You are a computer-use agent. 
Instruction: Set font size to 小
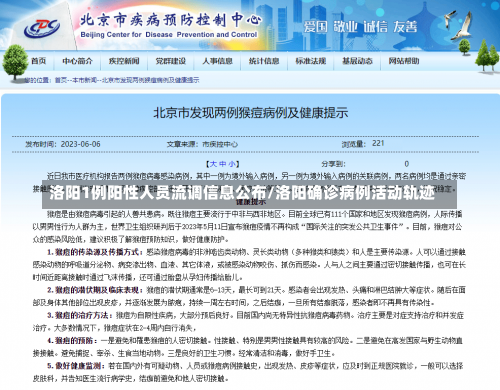pyautogui.click(x=231, y=164)
